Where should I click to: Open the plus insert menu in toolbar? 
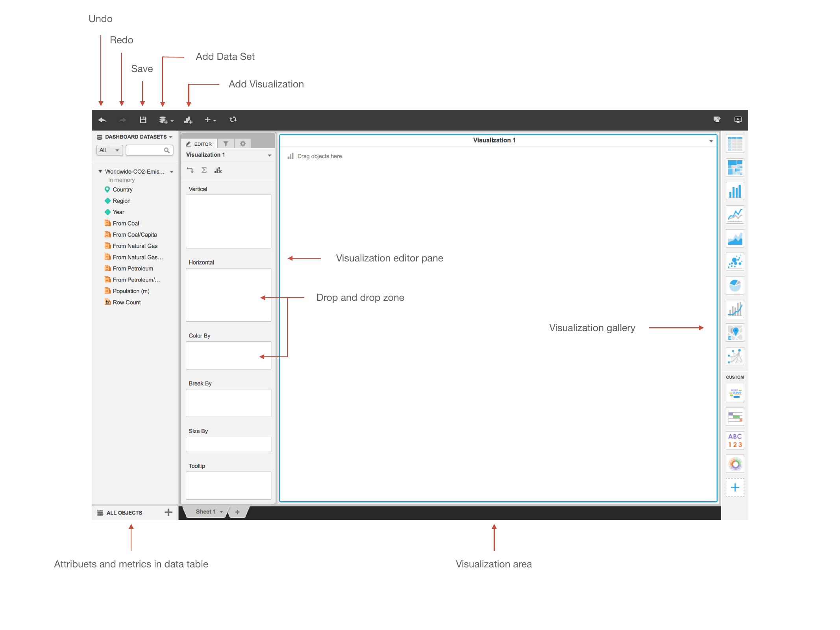point(210,120)
